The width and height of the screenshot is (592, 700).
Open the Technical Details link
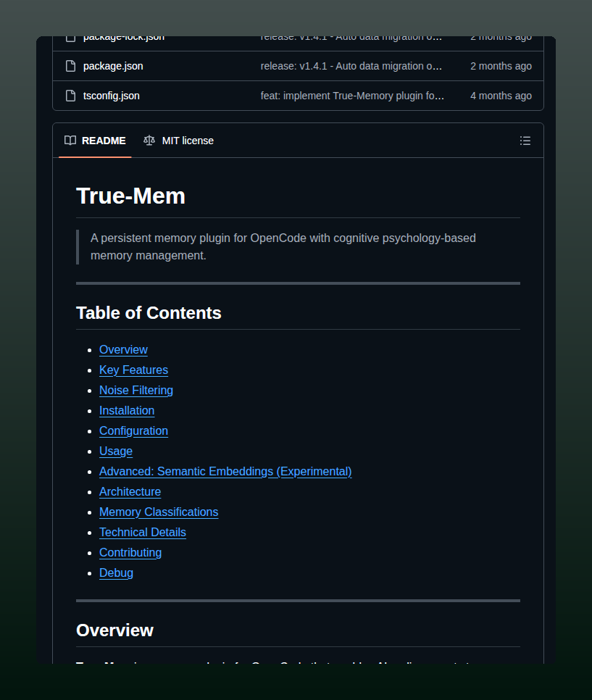tap(143, 532)
